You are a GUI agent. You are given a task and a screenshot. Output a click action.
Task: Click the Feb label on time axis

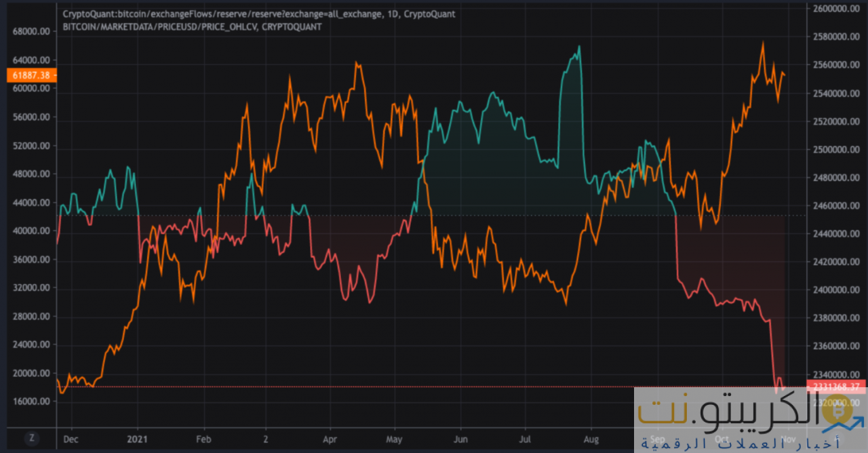click(201, 439)
